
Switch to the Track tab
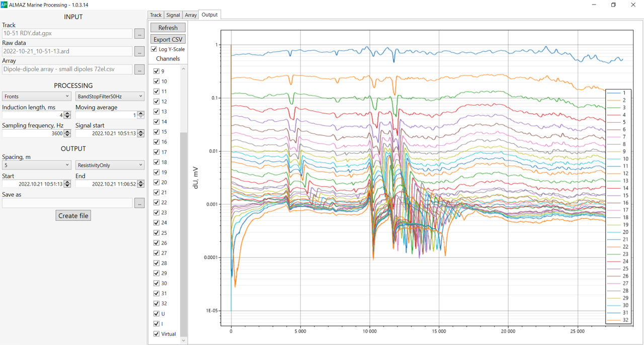[x=155, y=15]
